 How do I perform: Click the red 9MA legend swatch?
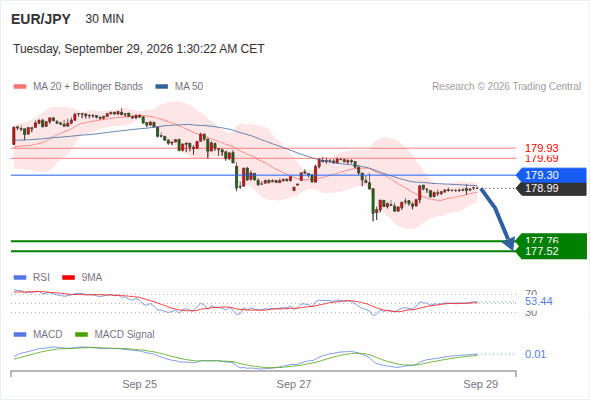[x=68, y=278]
